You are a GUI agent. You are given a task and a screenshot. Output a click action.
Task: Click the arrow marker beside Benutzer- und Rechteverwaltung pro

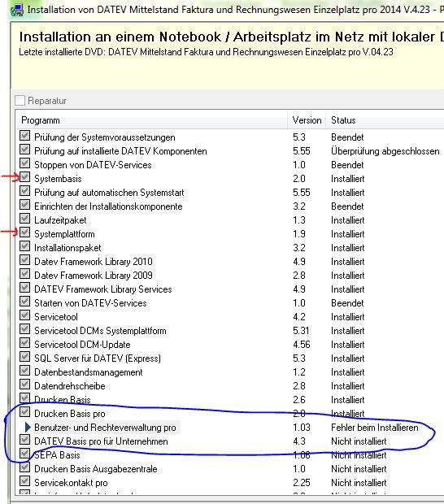pyautogui.click(x=28, y=427)
